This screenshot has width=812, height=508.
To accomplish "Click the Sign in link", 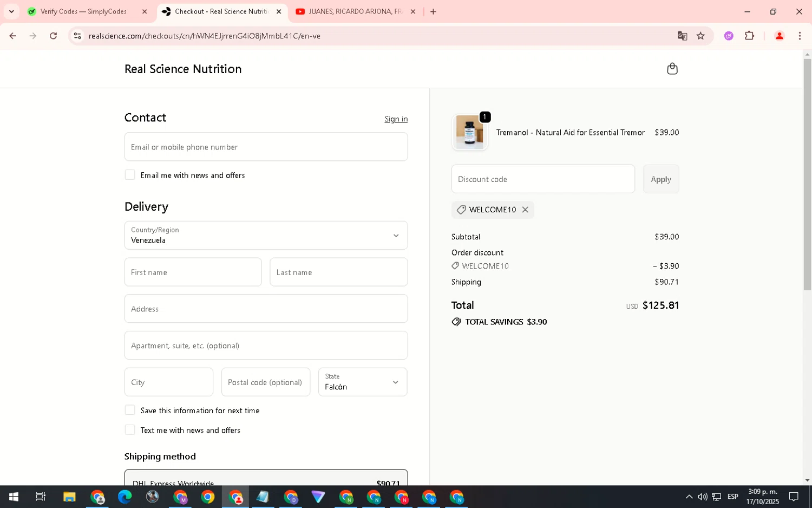I will pyautogui.click(x=396, y=119).
